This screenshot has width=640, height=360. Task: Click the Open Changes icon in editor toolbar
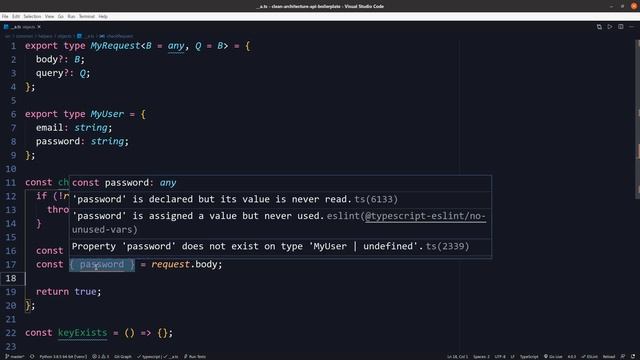click(x=599, y=27)
